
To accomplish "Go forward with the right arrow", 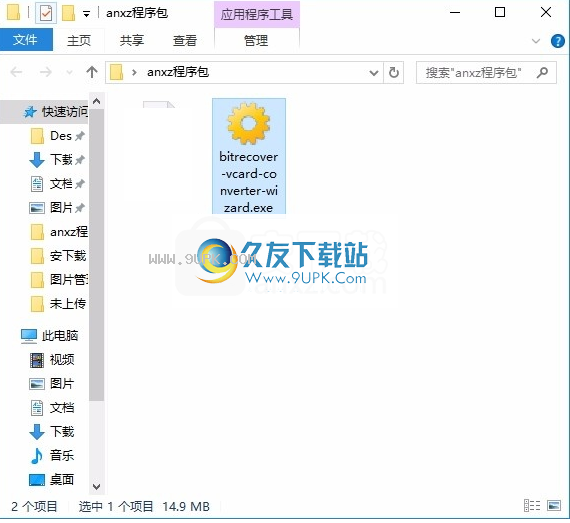I will point(45,72).
